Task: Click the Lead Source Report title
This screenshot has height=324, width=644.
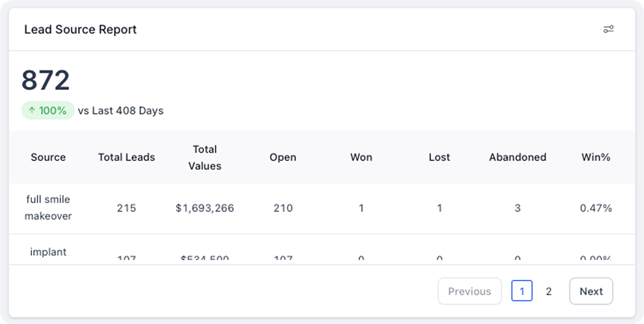Action: tap(80, 29)
